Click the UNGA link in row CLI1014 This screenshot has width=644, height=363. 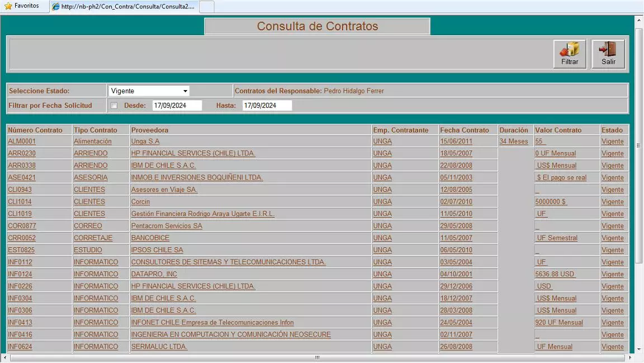[382, 201]
